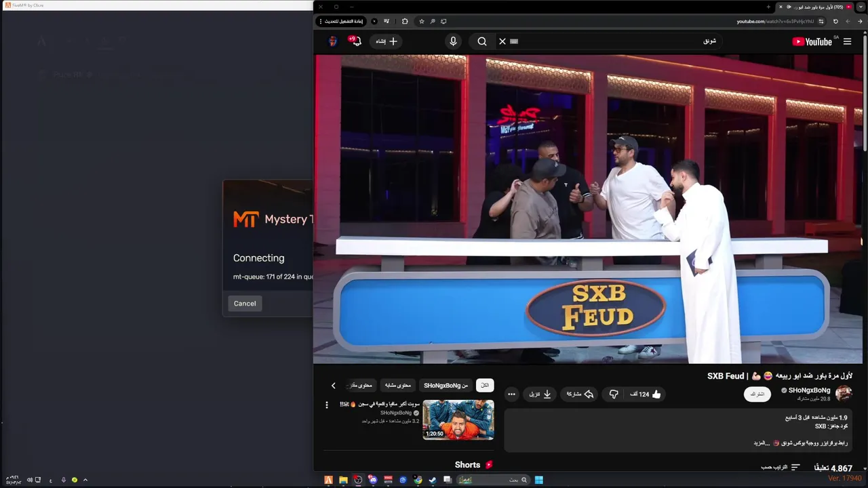Open the recommended 1:20:50 video thumbnail
The height and width of the screenshot is (488, 868).
coord(458,420)
